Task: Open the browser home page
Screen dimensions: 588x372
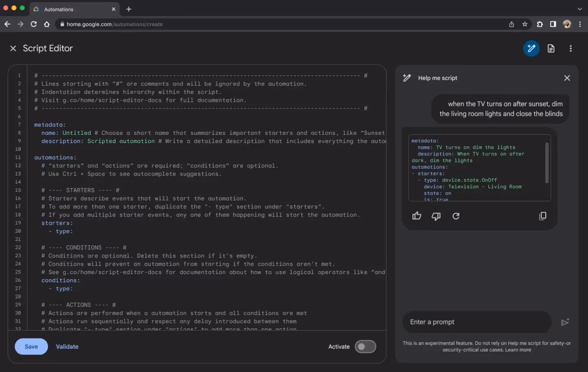Action: tap(47, 24)
